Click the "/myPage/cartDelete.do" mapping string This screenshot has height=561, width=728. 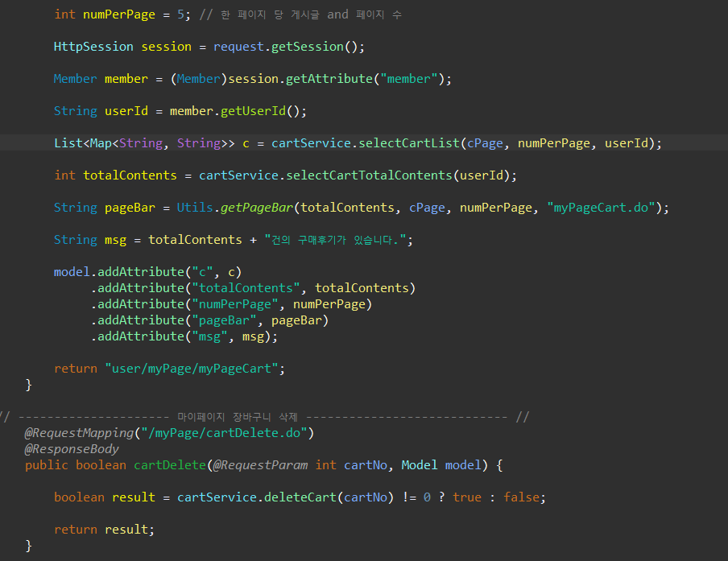[x=224, y=433]
